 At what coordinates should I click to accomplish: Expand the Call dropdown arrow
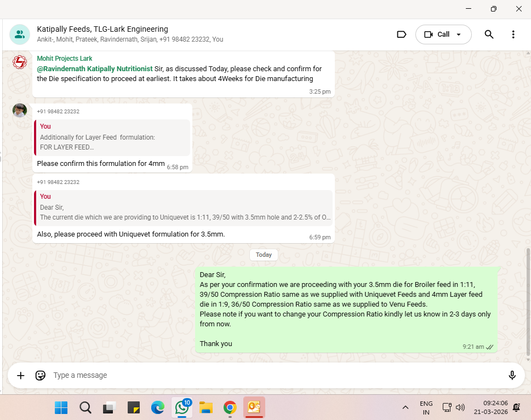tap(459, 34)
